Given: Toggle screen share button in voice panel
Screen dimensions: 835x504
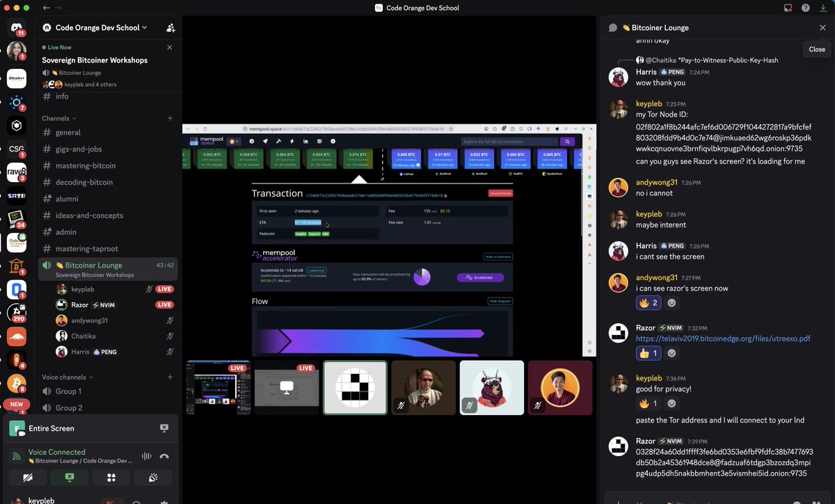Looking at the screenshot, I should pyautogui.click(x=70, y=478).
